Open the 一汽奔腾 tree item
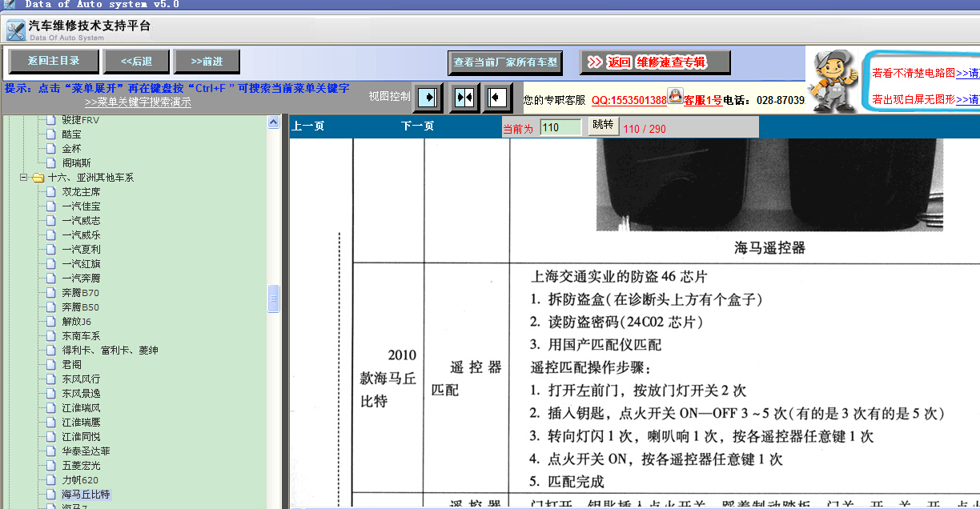This screenshot has height=509, width=980. coord(81,279)
